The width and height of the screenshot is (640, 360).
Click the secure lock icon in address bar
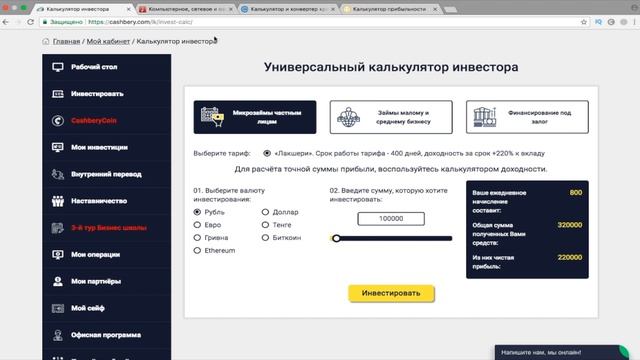(45, 22)
